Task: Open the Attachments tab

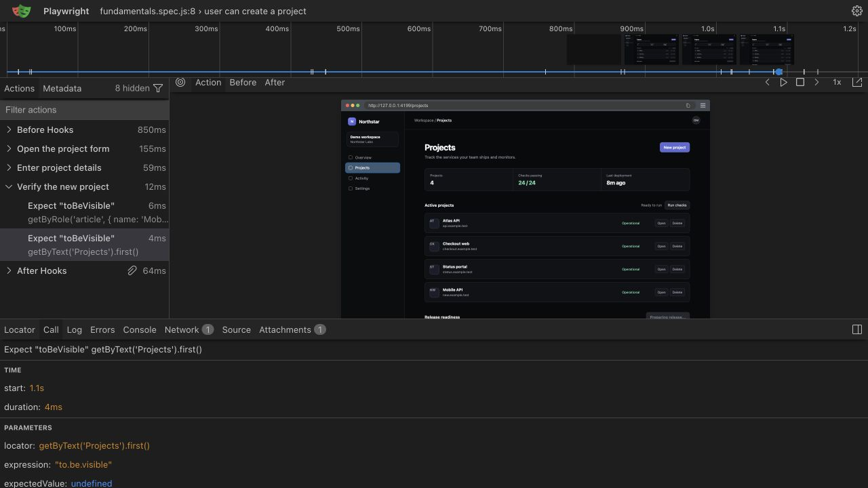Action: pyautogui.click(x=292, y=329)
